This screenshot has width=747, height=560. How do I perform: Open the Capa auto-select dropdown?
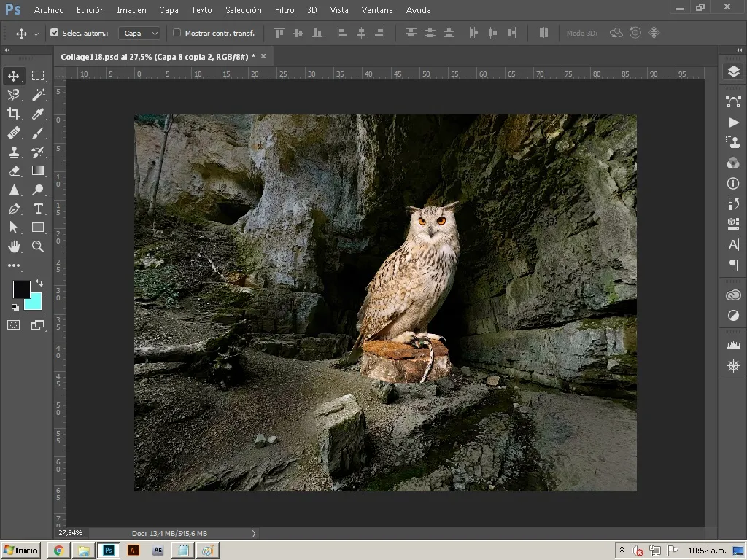(139, 33)
